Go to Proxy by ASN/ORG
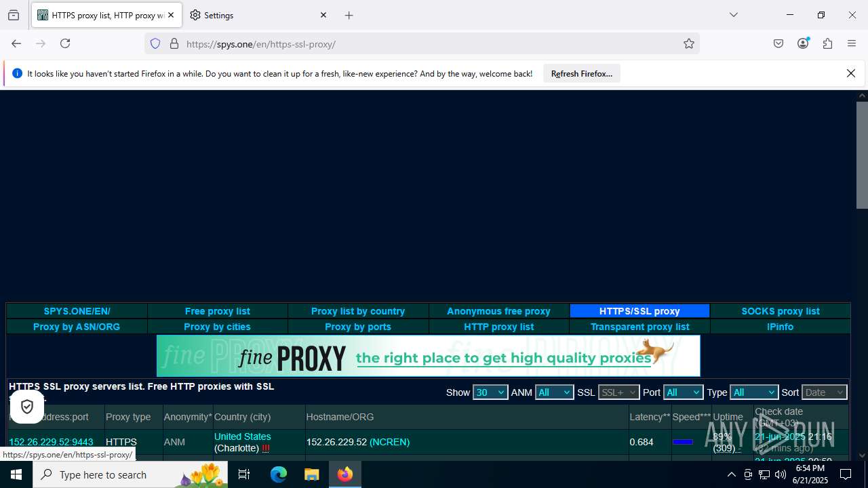868x488 pixels. [x=77, y=327]
